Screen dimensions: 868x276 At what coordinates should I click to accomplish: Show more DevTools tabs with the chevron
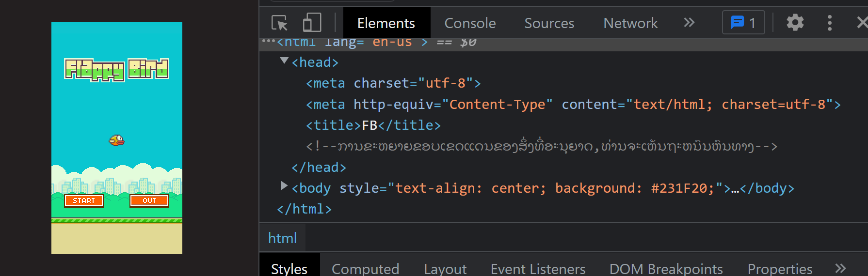click(689, 23)
